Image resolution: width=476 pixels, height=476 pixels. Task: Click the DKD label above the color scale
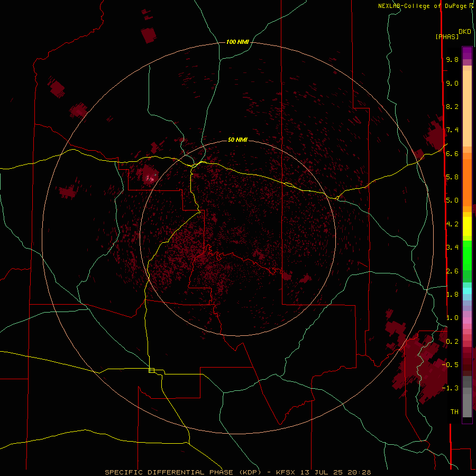465,32
